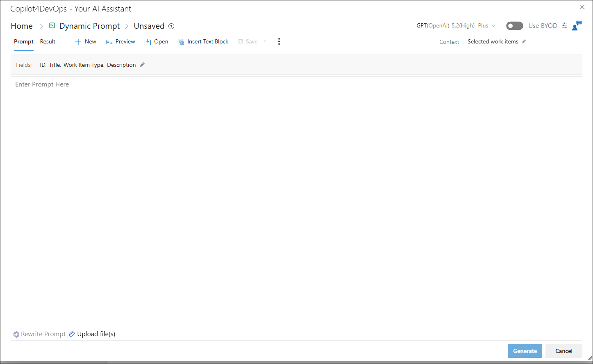Viewport: 593px width, 364px height.
Task: Toggle the Use BYOD switch
Action: 515,26
